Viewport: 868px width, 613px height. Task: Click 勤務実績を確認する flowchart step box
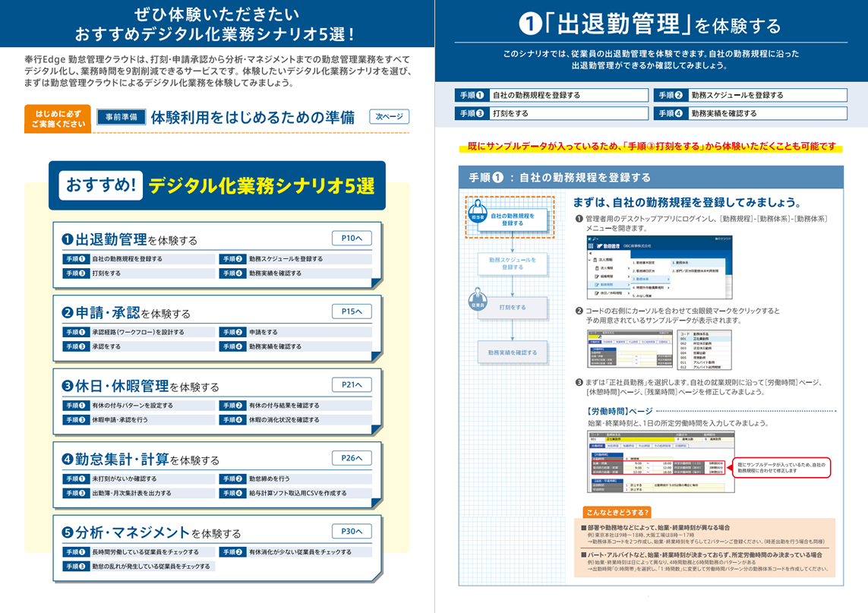(x=512, y=352)
